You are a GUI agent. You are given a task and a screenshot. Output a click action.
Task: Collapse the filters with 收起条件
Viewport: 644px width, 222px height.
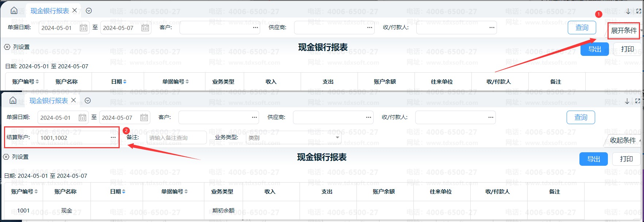(x=623, y=140)
